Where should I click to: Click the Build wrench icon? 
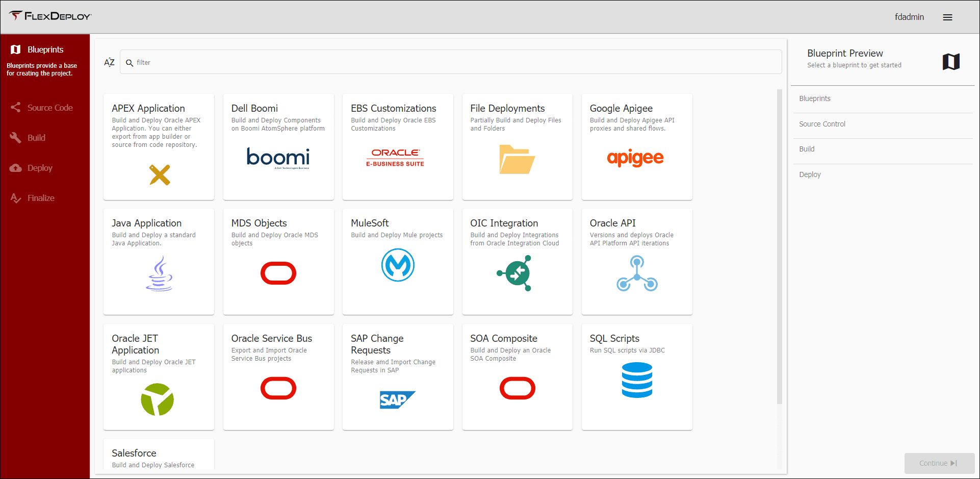point(16,138)
